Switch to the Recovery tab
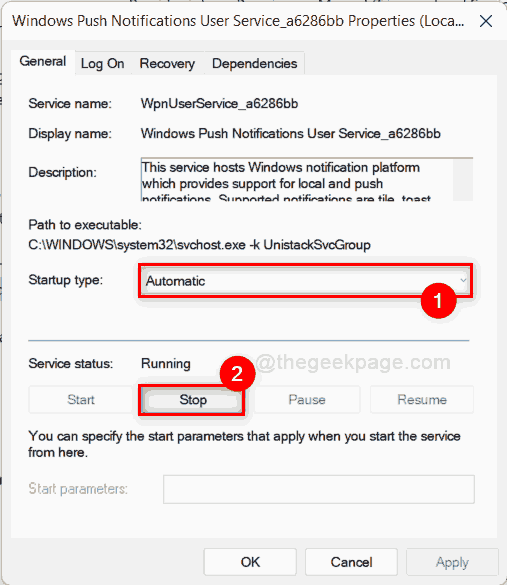The height and width of the screenshot is (585, 507). pos(167,63)
